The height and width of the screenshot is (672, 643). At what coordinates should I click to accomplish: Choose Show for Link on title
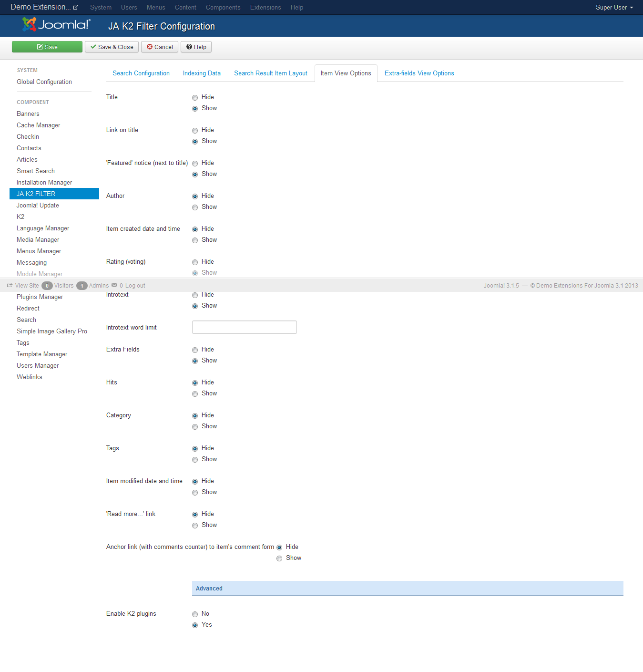tap(195, 142)
